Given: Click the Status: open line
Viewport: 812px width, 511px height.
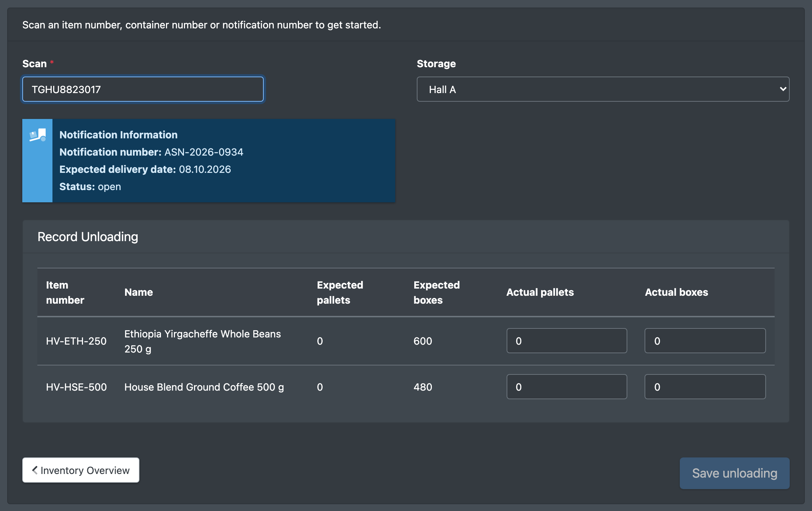Looking at the screenshot, I should (x=90, y=187).
